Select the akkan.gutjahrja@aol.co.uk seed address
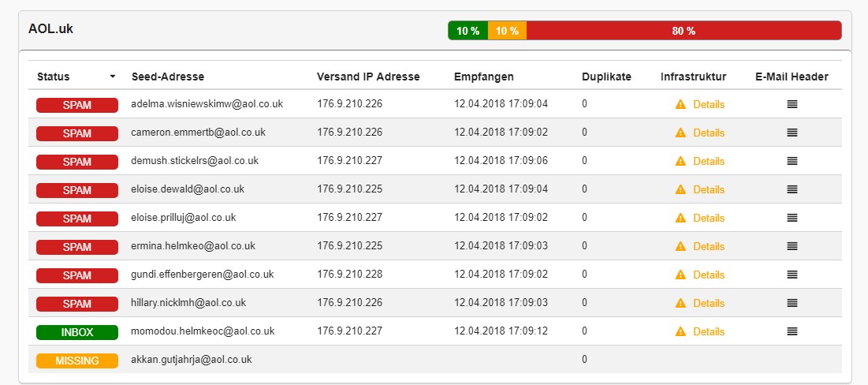 [192, 360]
